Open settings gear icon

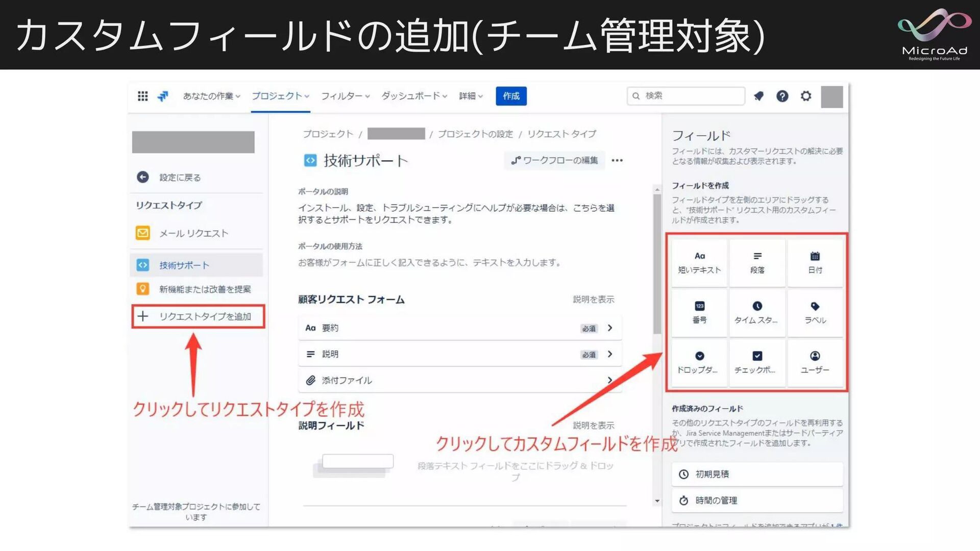(805, 96)
